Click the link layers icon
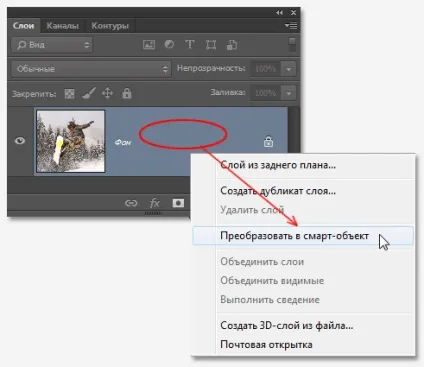The image size is (424, 367). pos(131,203)
